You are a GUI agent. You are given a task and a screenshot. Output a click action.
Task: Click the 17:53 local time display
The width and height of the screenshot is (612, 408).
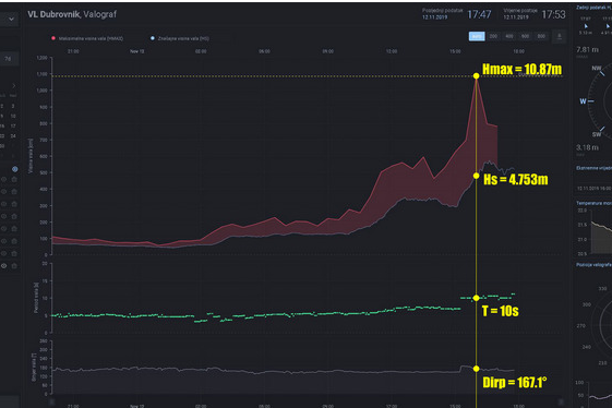(552, 14)
